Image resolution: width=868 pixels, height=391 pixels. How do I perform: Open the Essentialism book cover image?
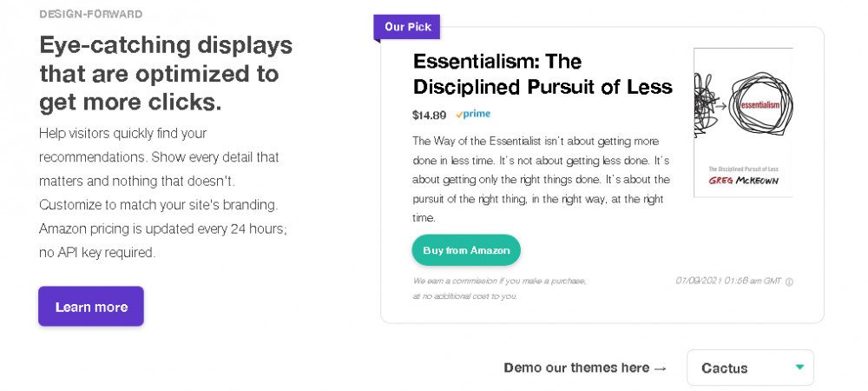(x=743, y=123)
